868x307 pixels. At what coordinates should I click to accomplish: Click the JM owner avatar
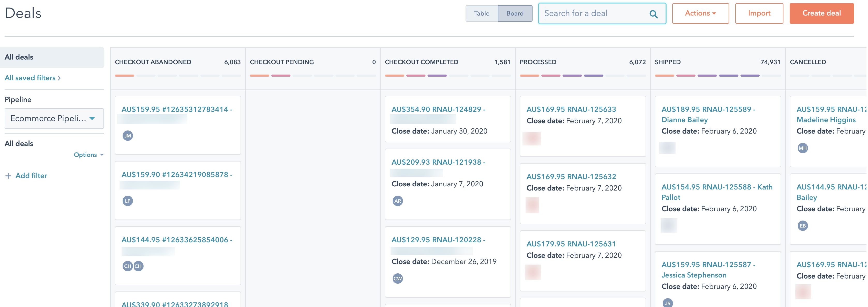tap(127, 136)
